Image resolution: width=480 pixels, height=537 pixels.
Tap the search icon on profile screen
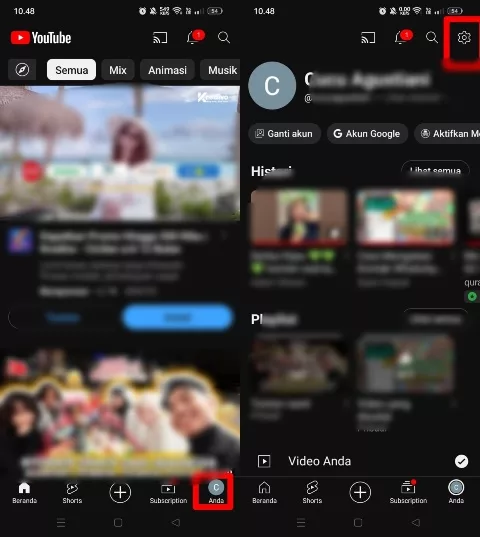point(432,37)
